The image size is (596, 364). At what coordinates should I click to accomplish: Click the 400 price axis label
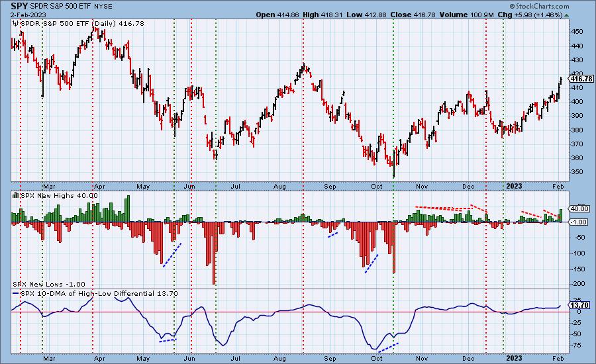click(x=577, y=101)
